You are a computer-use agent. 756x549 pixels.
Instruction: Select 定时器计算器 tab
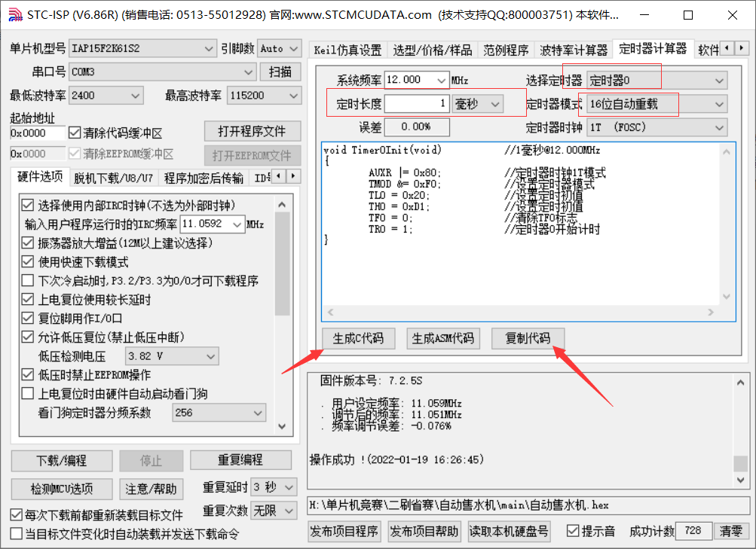coord(653,49)
